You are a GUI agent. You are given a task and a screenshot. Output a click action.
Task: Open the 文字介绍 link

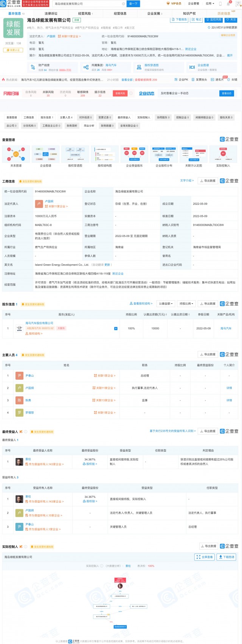(x=187, y=181)
